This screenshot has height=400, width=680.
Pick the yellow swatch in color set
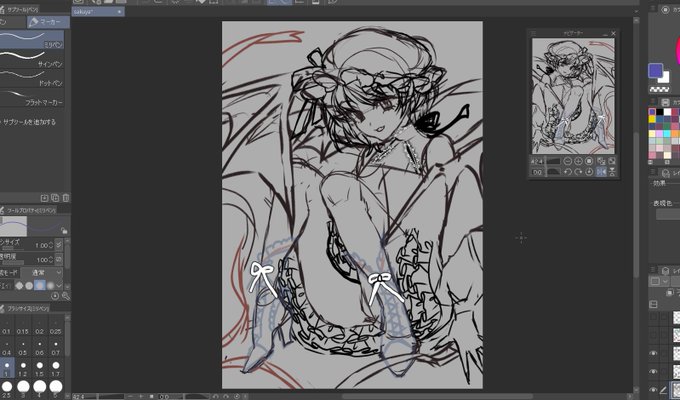click(x=652, y=120)
